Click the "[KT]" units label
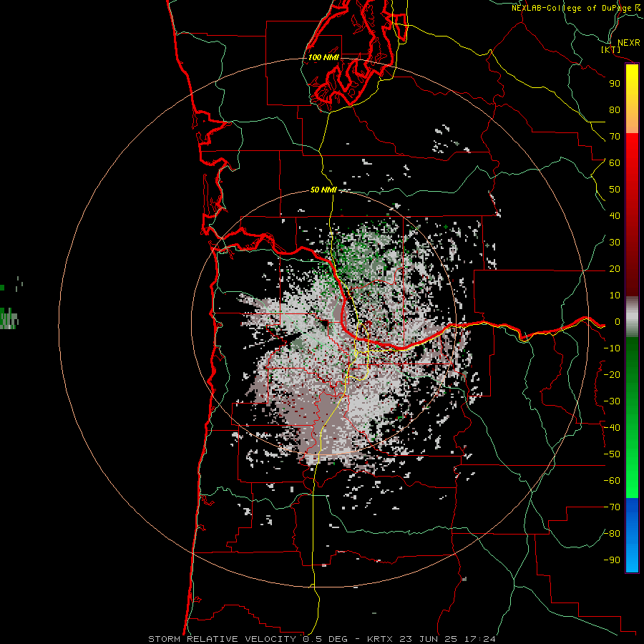Viewport: 644px width, 644px height. [x=611, y=49]
